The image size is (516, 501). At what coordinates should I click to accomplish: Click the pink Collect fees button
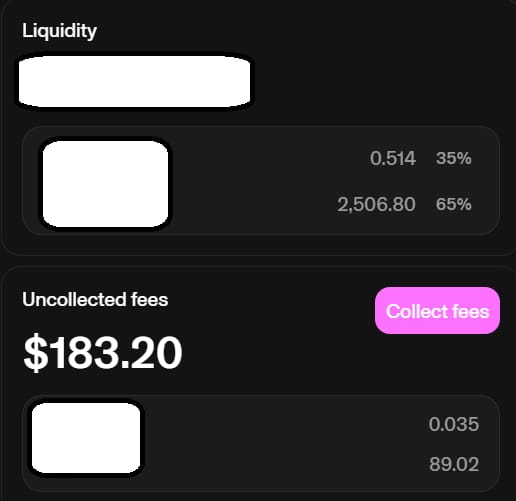437,310
